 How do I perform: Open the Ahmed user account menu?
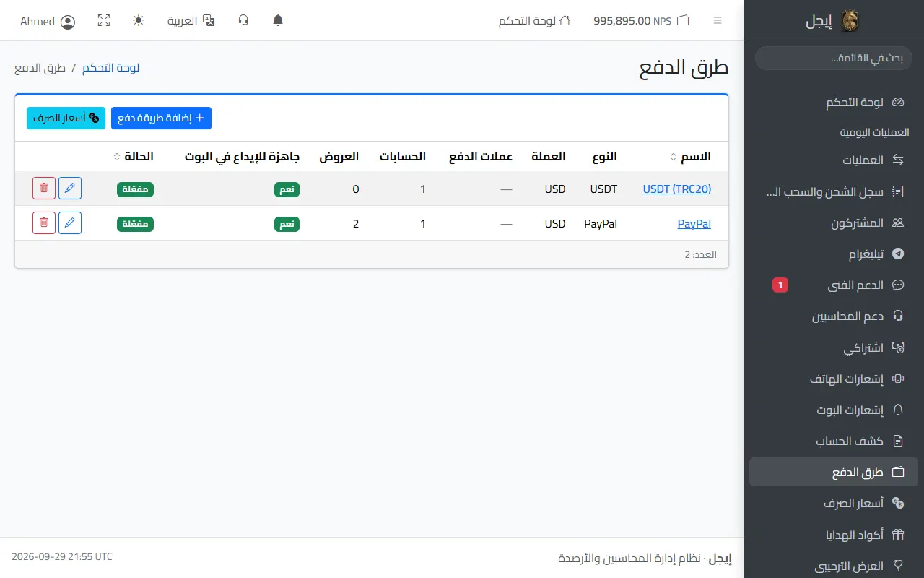[48, 22]
